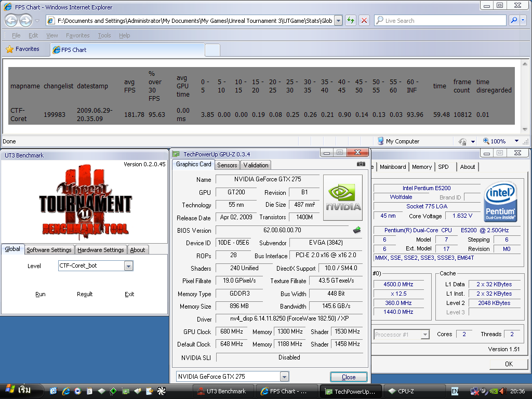Click the avg FPS value 181.78
The image size is (532, 399).
(x=134, y=115)
